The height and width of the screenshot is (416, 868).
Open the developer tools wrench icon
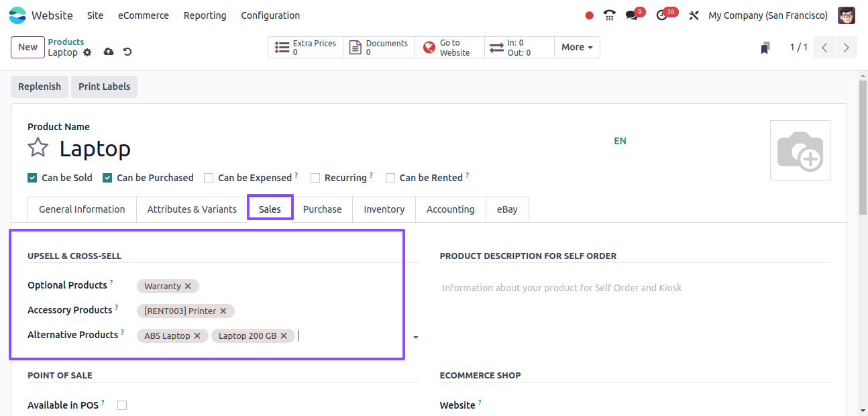click(x=694, y=15)
